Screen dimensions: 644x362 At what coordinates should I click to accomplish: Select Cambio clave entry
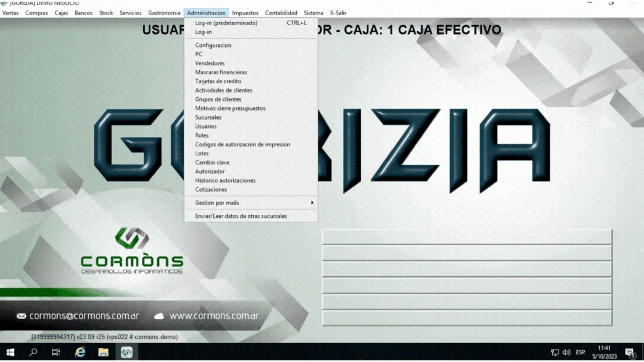point(251,163)
